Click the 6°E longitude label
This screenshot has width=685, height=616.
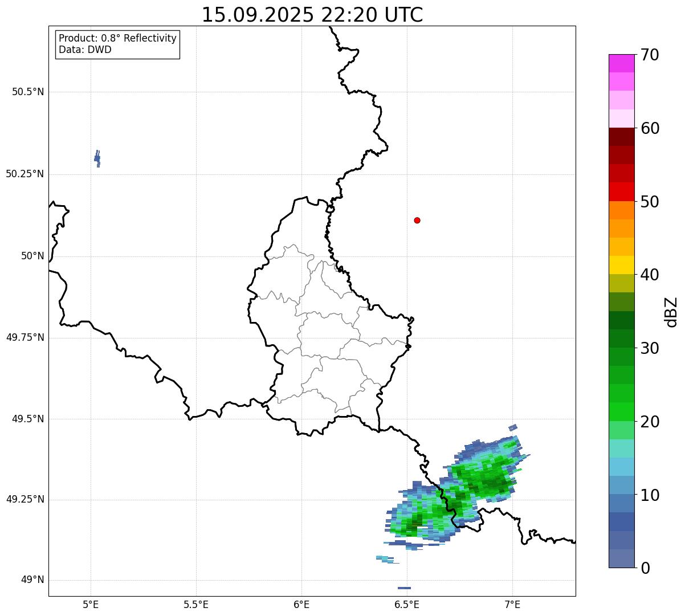(301, 604)
